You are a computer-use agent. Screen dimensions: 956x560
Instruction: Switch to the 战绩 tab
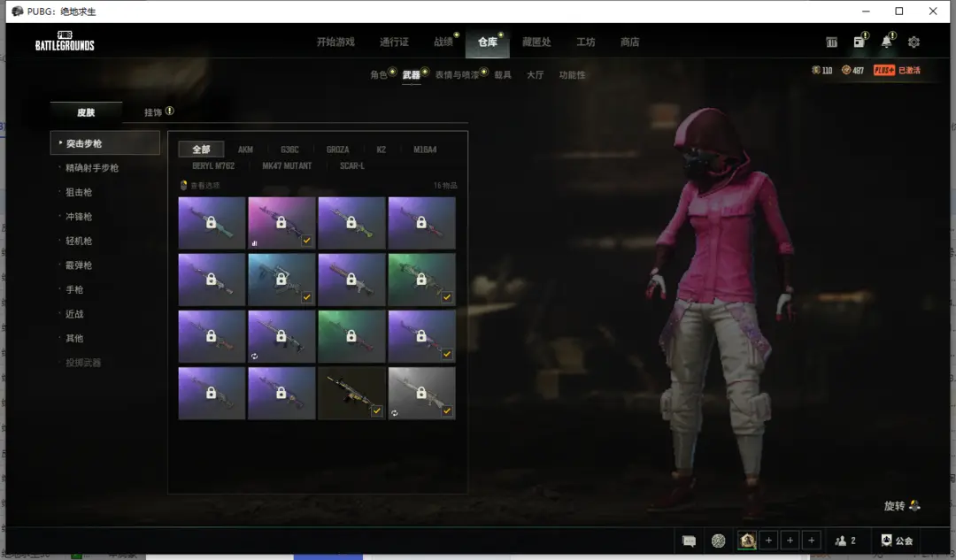pyautogui.click(x=443, y=42)
